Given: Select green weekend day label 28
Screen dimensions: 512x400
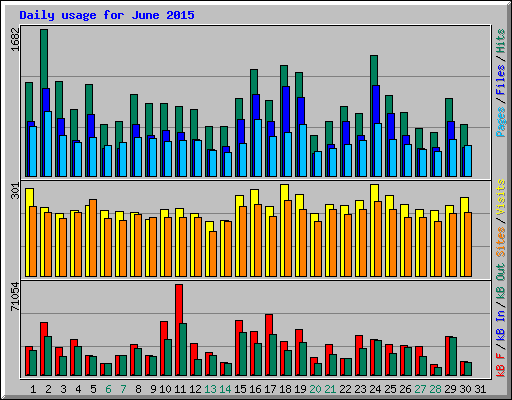Looking at the screenshot, I should coord(435,389).
